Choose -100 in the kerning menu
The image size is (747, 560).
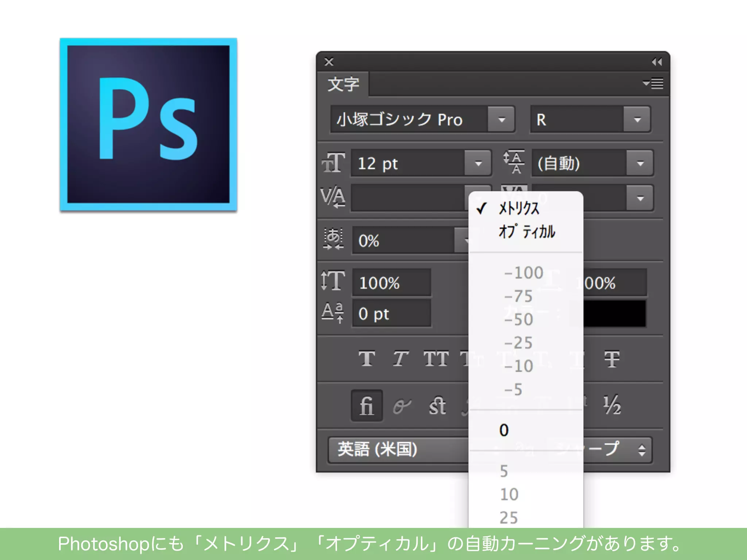click(526, 273)
